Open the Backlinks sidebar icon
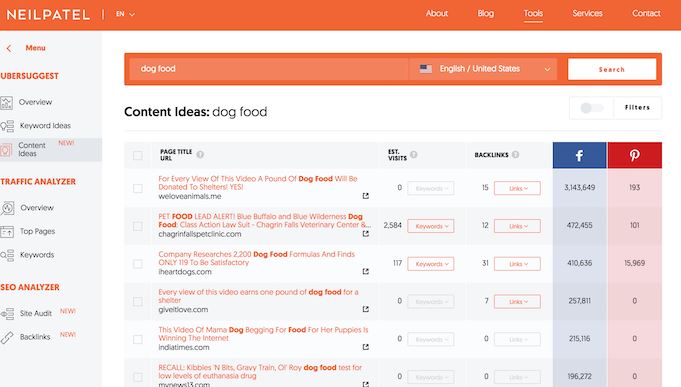The height and width of the screenshot is (387, 681). [7, 337]
